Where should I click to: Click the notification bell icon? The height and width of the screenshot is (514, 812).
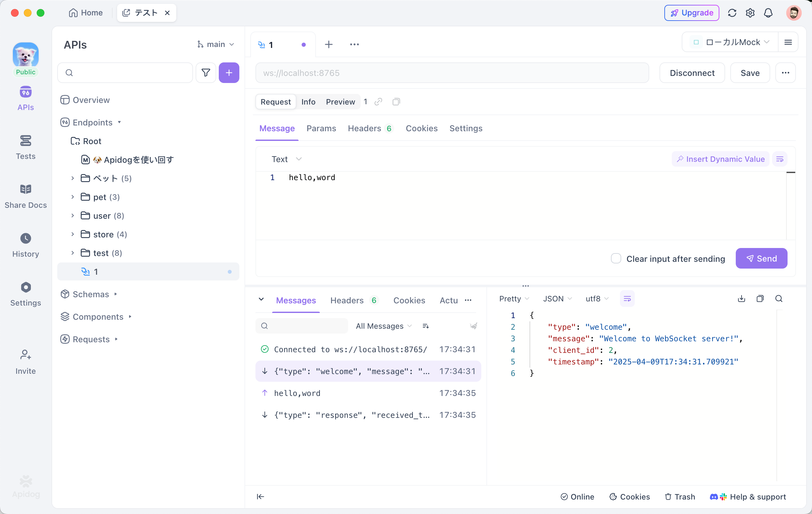point(768,13)
